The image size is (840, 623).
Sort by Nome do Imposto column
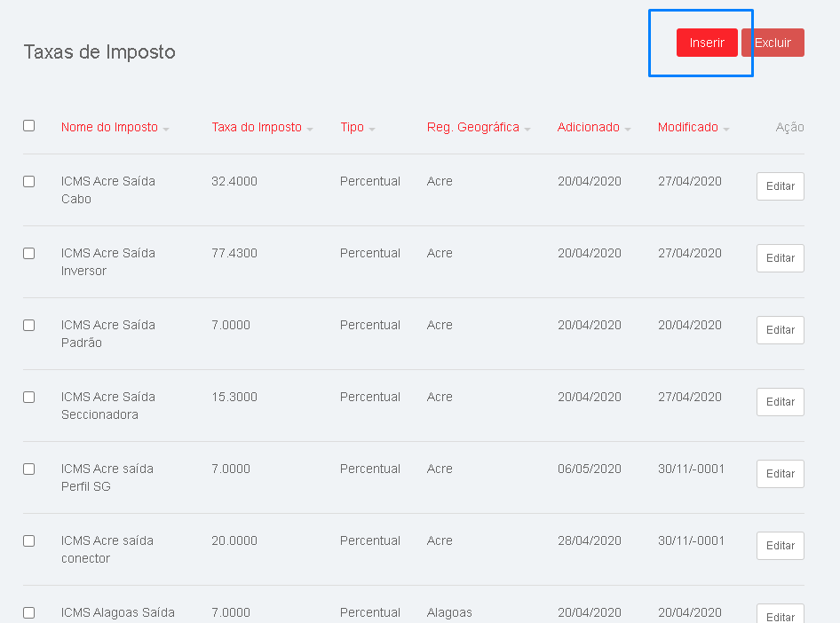click(x=115, y=128)
